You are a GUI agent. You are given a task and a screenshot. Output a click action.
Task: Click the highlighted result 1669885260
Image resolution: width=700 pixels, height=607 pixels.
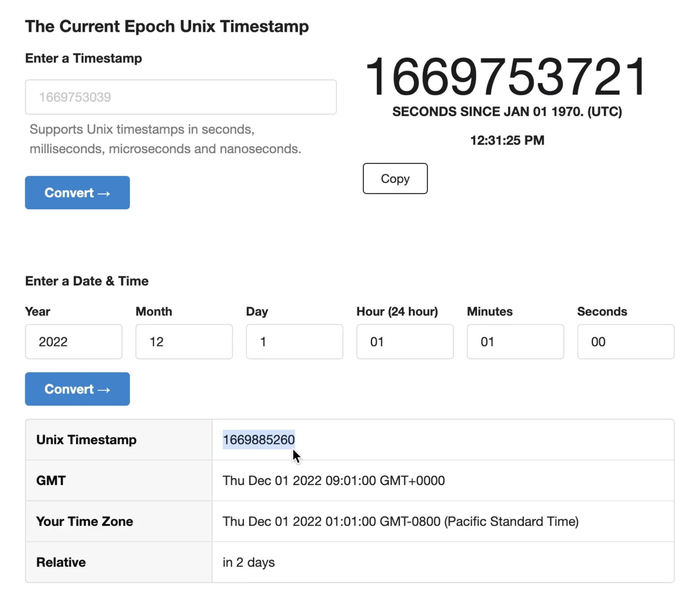[258, 439]
